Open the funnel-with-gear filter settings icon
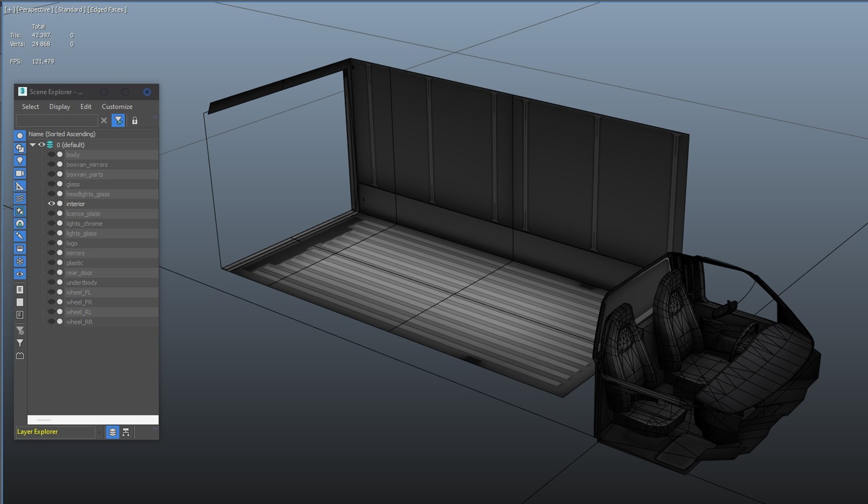This screenshot has height=504, width=868. (20, 331)
